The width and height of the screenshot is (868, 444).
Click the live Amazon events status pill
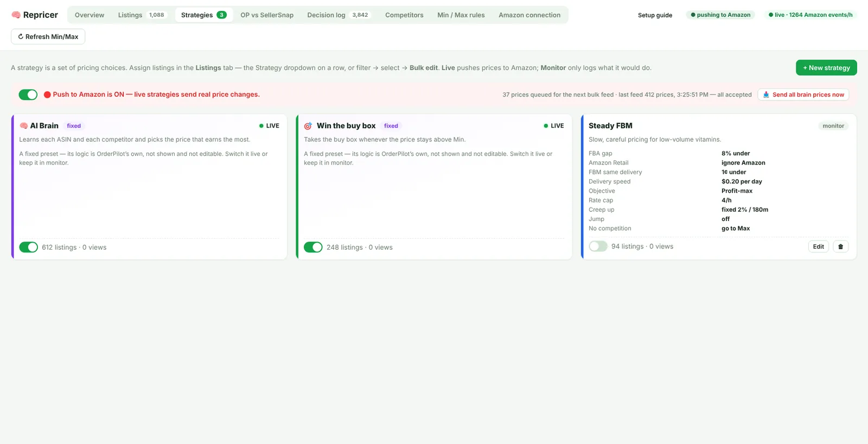click(810, 15)
